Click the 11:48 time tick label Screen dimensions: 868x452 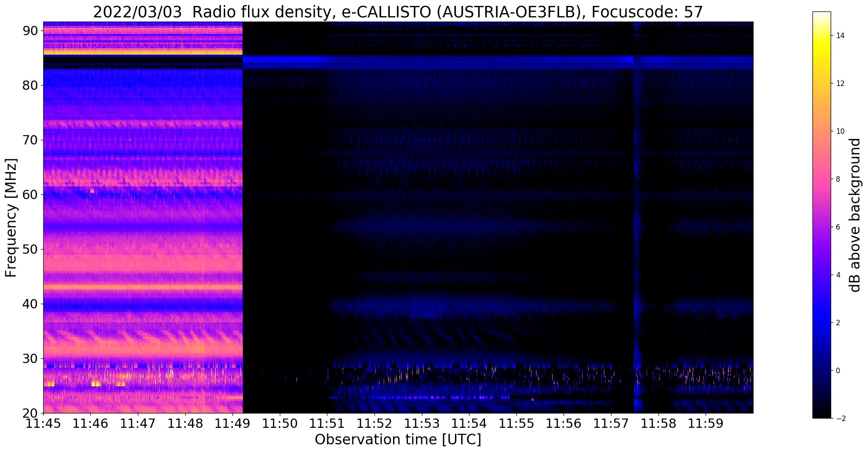[x=185, y=423]
